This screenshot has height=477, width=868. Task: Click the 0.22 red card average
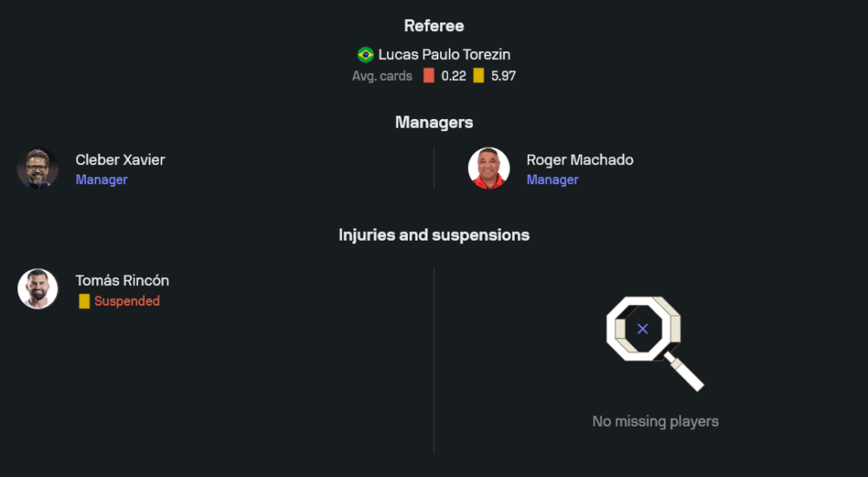(x=454, y=76)
